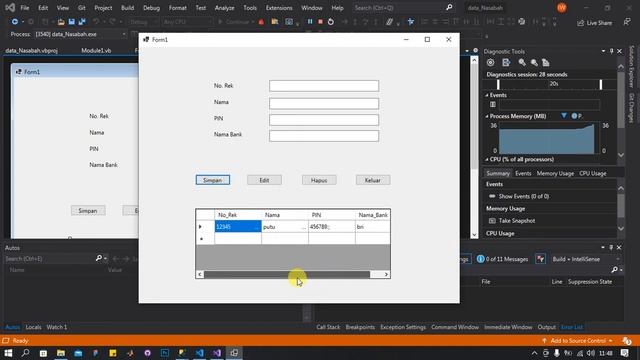
Task: Click the Visual Studio logo icon
Action: tap(10, 7)
